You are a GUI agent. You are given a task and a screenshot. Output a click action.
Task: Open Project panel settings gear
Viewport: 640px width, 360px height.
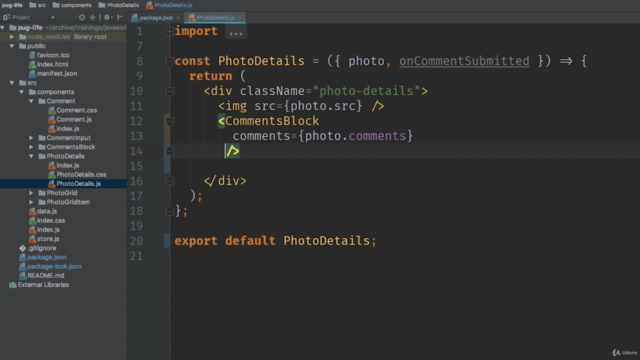pyautogui.click(x=107, y=17)
